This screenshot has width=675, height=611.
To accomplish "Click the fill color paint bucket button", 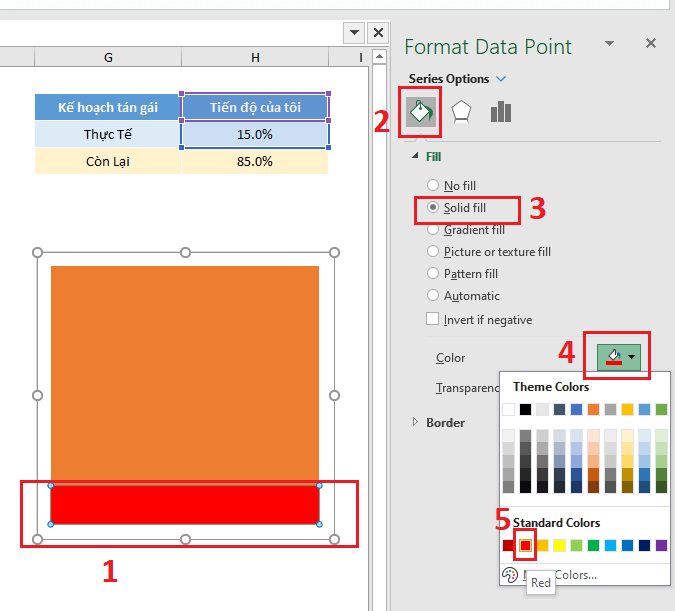I will (613, 357).
